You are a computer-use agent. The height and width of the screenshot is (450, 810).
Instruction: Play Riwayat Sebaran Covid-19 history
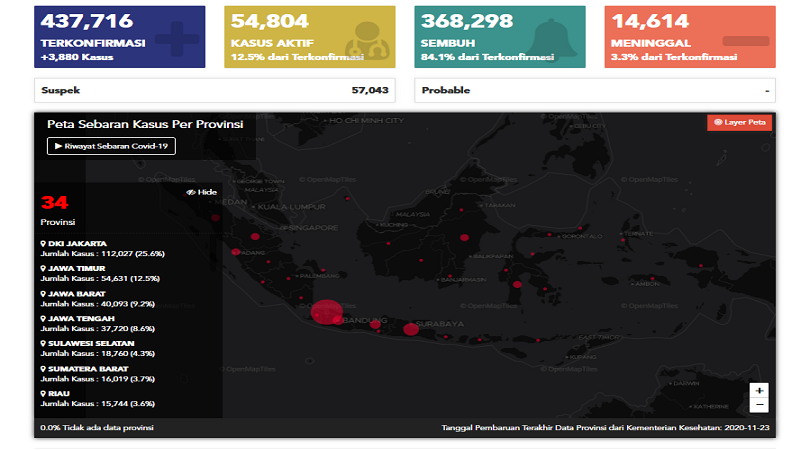click(111, 146)
